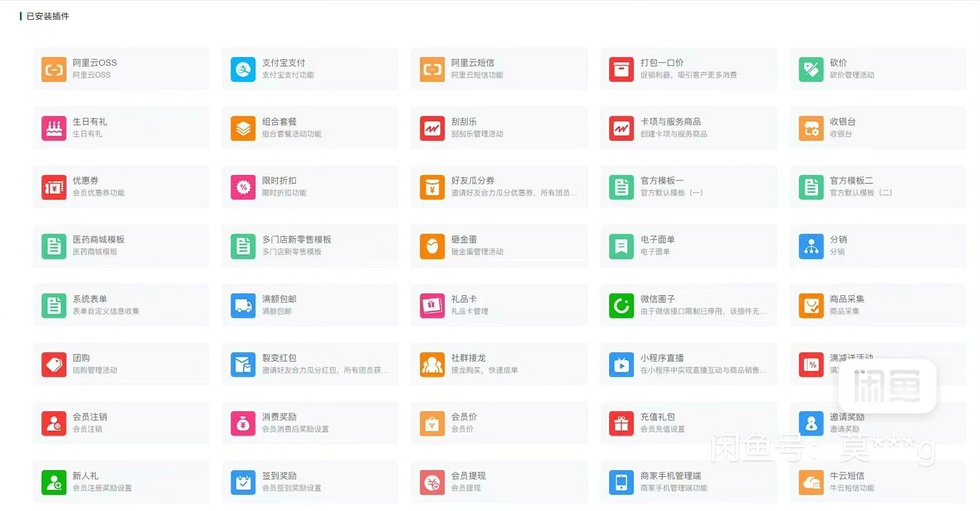Open the 支付宝支付 plugin title
980x511 pixels.
pos(283,63)
